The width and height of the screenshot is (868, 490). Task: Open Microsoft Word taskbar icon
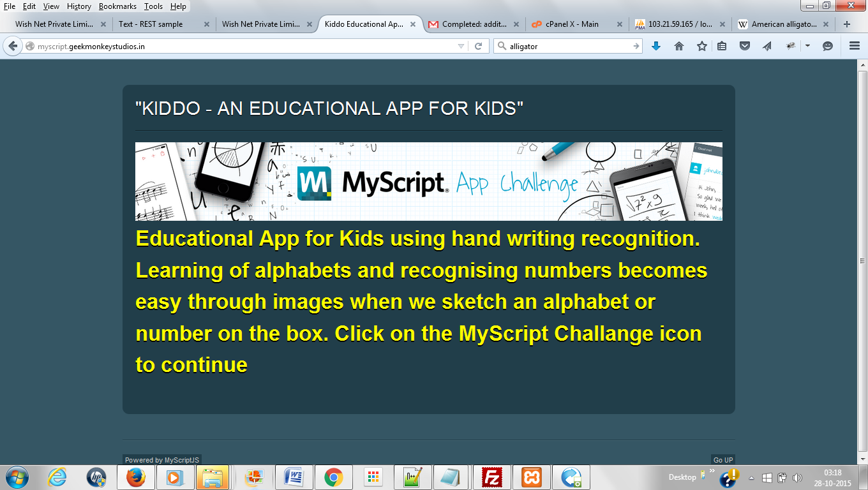(x=293, y=477)
